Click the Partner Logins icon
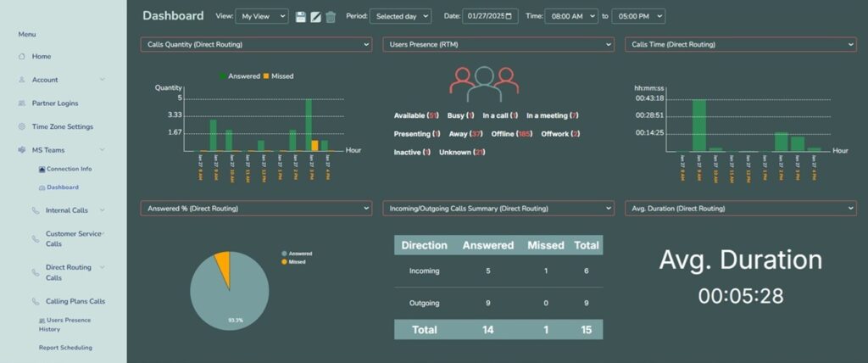This screenshot has width=868, height=363. click(21, 103)
